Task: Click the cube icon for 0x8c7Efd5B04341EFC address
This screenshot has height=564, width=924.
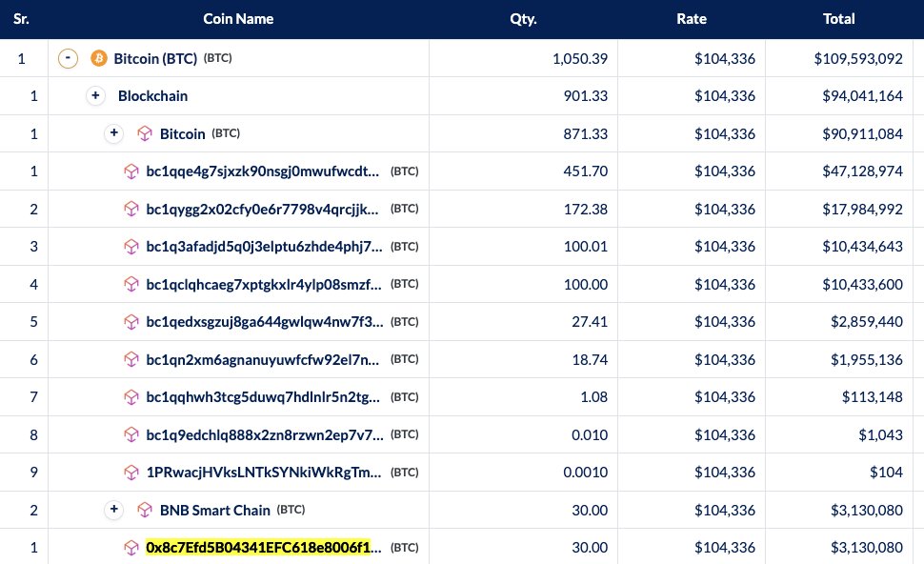Action: click(x=131, y=548)
